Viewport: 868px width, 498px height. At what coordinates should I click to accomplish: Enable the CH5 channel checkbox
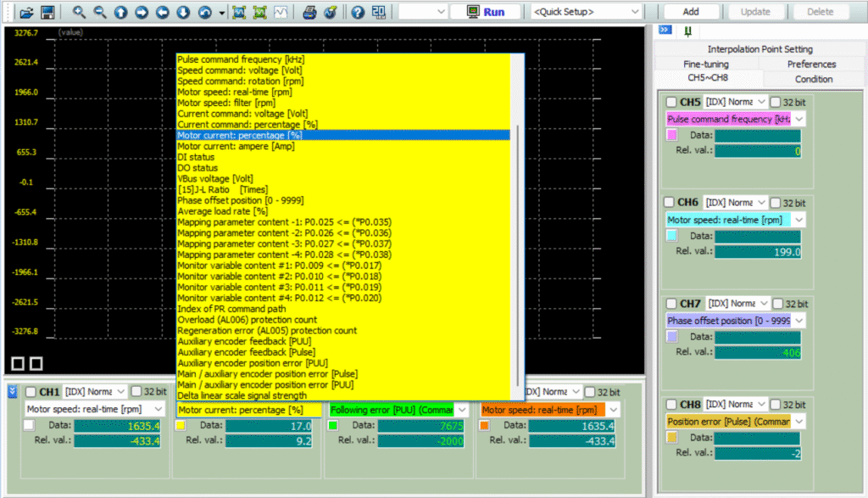672,102
